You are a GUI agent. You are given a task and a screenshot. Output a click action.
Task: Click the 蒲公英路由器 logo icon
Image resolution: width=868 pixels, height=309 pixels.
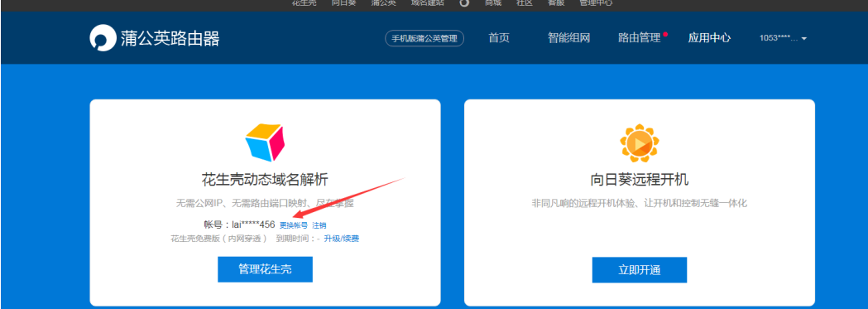pyautogui.click(x=102, y=38)
